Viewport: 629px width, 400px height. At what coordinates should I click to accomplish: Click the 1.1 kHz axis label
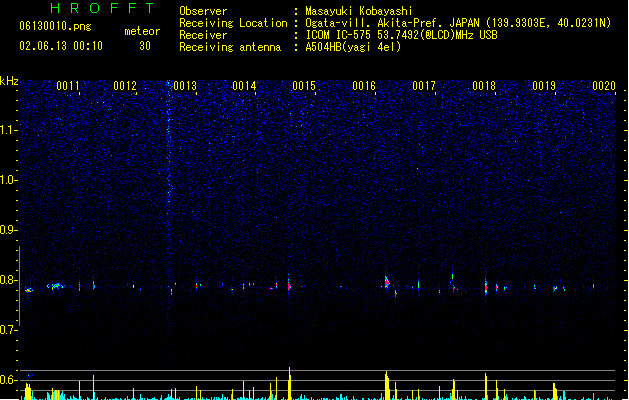click(x=8, y=130)
